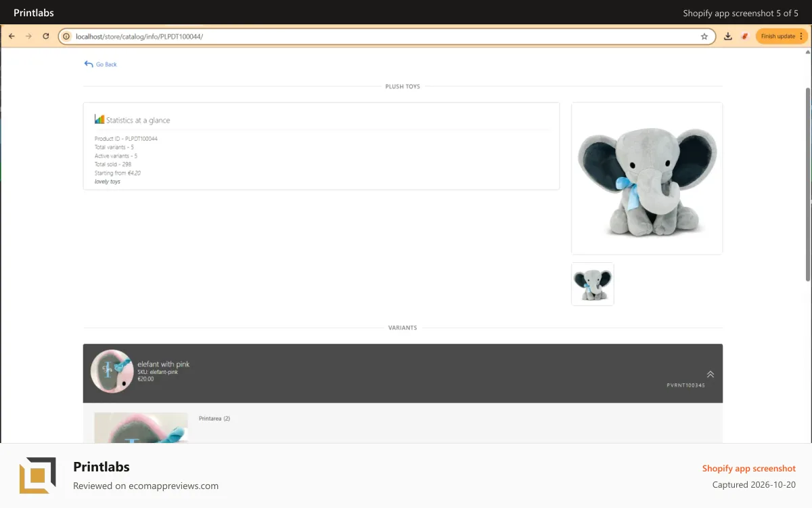
Task: Click the red extension icon in toolbar
Action: 745,37
